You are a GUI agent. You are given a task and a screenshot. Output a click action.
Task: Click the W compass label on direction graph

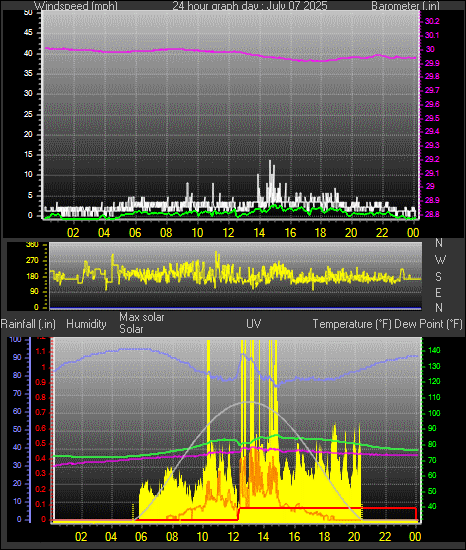[440, 260]
